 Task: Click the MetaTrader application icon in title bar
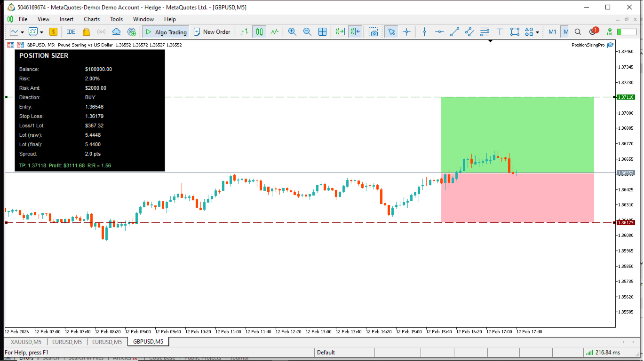pos(10,7)
